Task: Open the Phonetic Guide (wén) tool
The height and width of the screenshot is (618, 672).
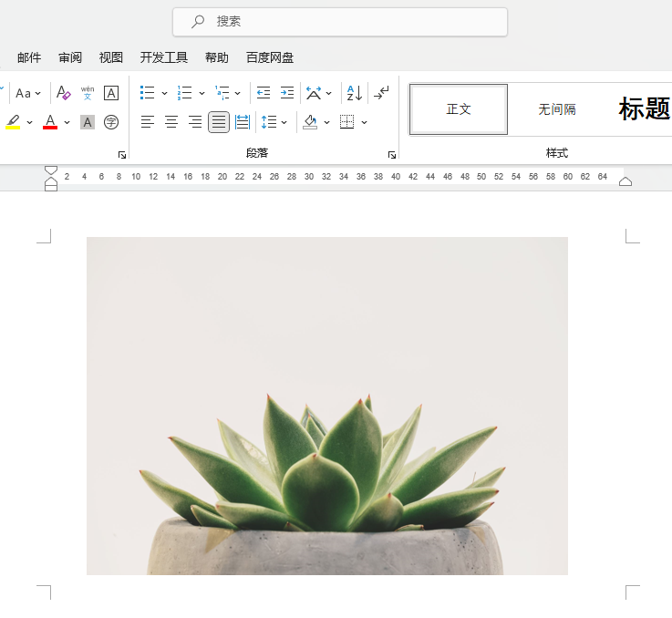Action: 88,93
